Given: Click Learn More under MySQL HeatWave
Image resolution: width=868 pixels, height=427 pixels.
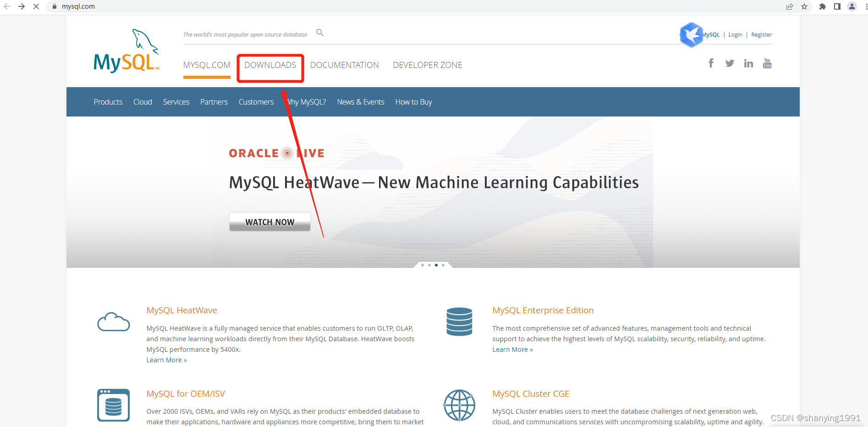Looking at the screenshot, I should (167, 360).
